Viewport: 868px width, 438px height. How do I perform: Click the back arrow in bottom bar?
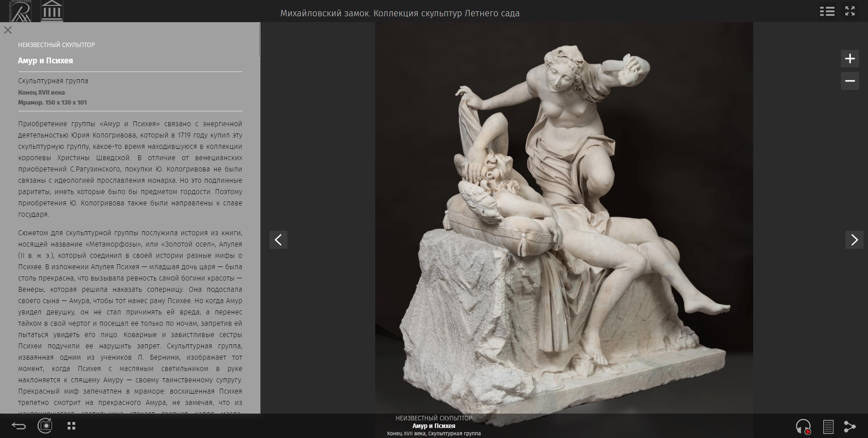coord(19,426)
